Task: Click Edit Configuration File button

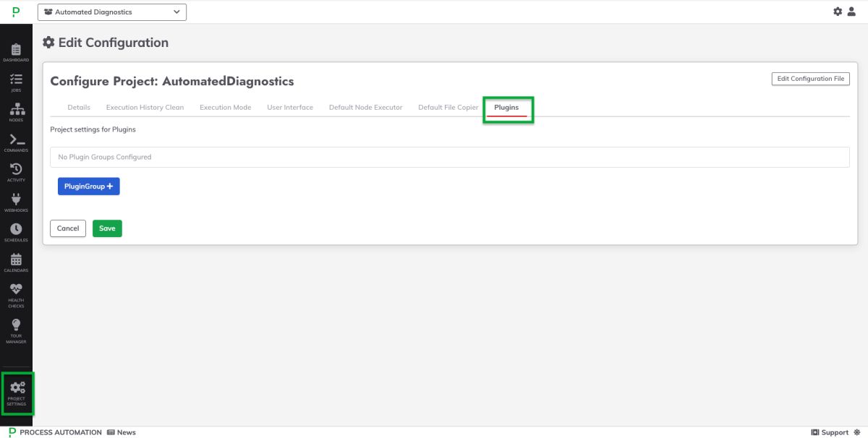Action: 810,79
